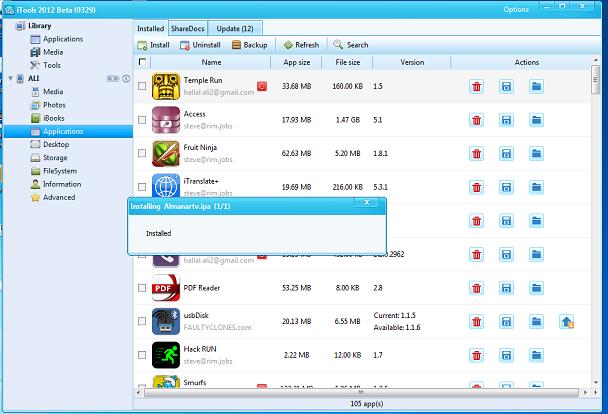The image size is (608, 414).
Task: Back up Temple Run using save icon
Action: pyautogui.click(x=506, y=86)
